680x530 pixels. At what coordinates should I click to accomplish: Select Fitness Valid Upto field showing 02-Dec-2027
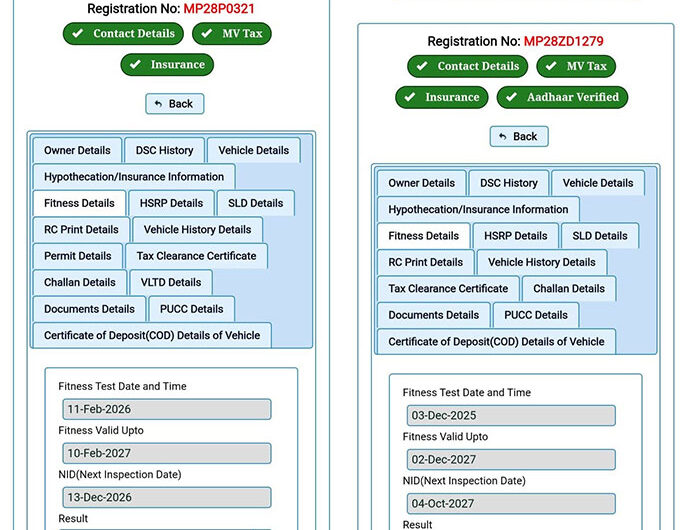pyautogui.click(x=510, y=459)
